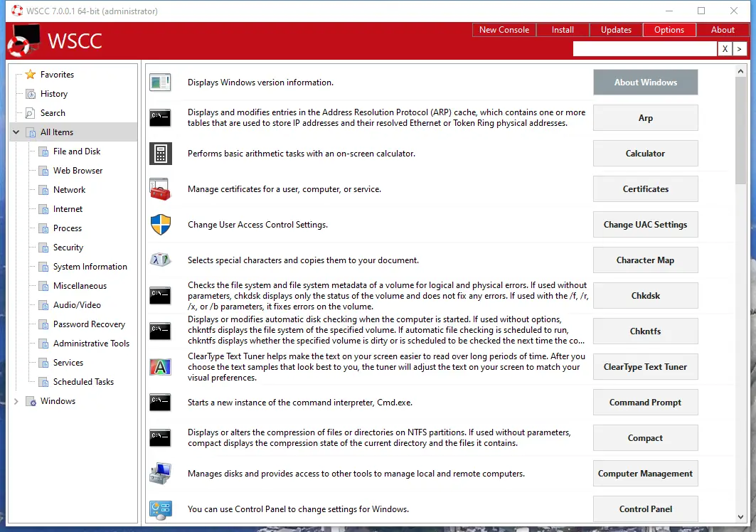The height and width of the screenshot is (532, 756).
Task: Select Internet category
Action: [x=68, y=209]
